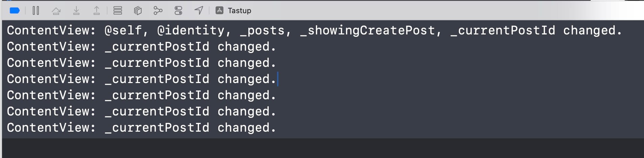Open Debug View Hierarchy layered-squares icon
644x158 pixels.
pyautogui.click(x=138, y=11)
